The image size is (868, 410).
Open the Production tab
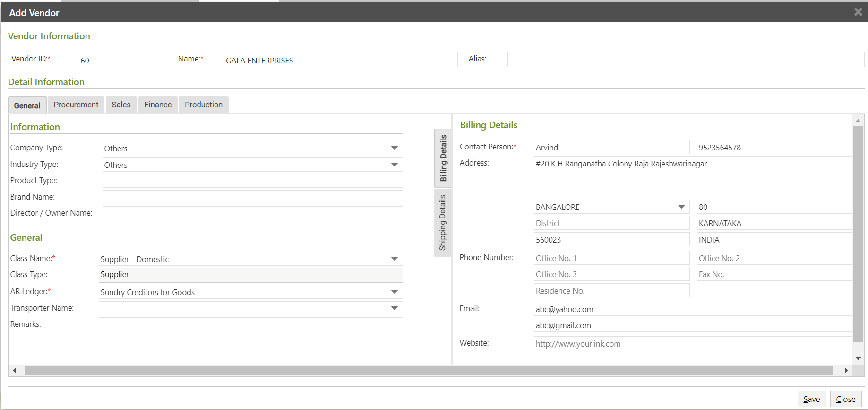204,105
